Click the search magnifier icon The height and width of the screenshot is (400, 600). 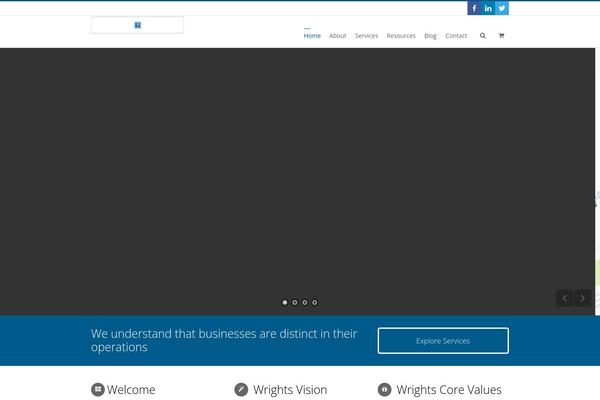coord(483,36)
